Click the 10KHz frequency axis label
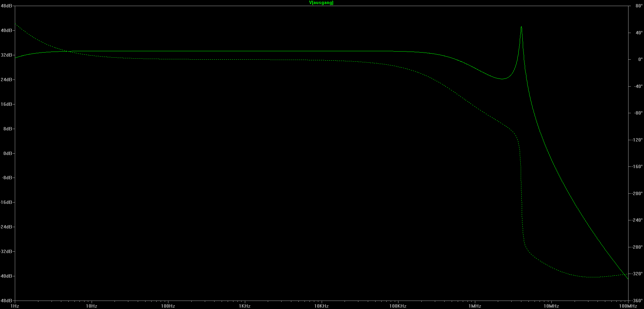644x309 pixels. (321, 306)
